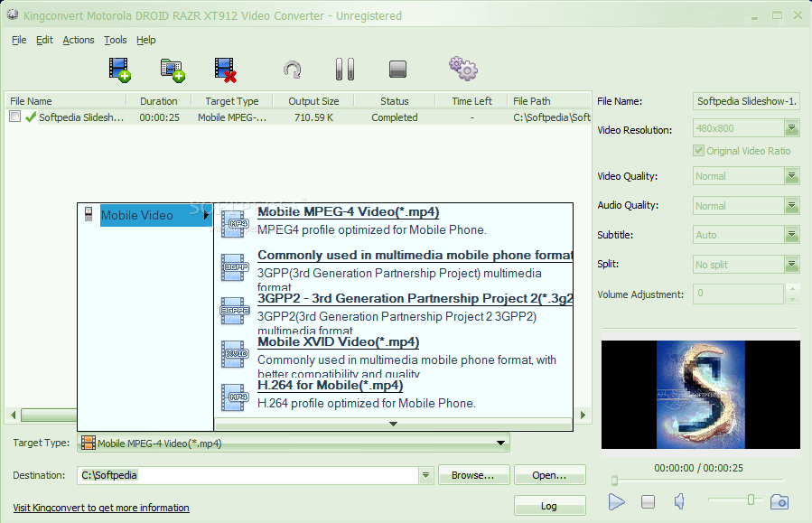This screenshot has width=812, height=523.
Task: Click the phone icon beside Mobile Video
Action: pyautogui.click(x=89, y=214)
